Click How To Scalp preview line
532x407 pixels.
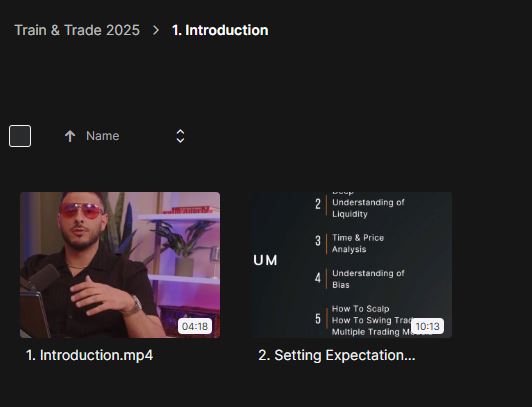(x=360, y=309)
